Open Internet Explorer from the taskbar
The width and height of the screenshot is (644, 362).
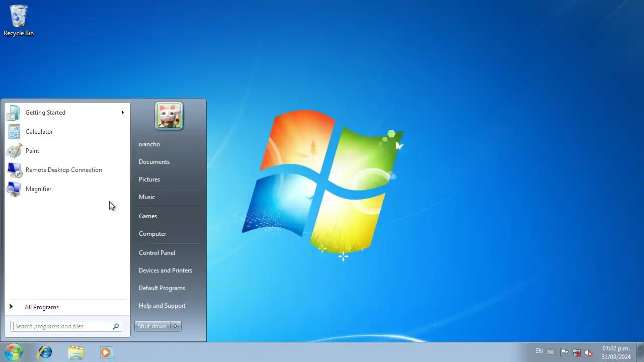click(45, 352)
